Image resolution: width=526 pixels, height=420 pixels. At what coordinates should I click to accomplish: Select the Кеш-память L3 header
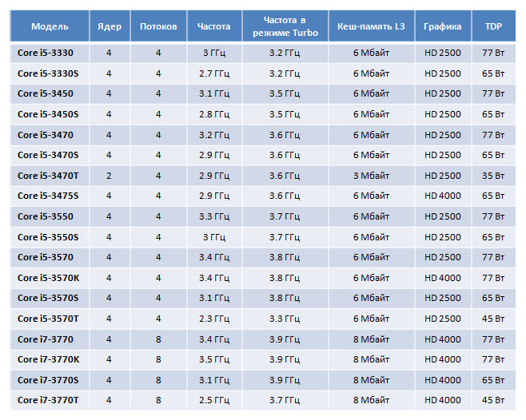pos(372,26)
